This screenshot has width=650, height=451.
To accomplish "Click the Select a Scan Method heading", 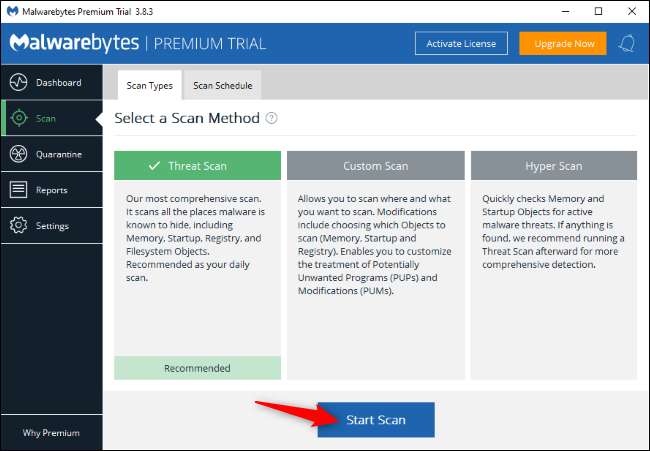I will [x=187, y=118].
